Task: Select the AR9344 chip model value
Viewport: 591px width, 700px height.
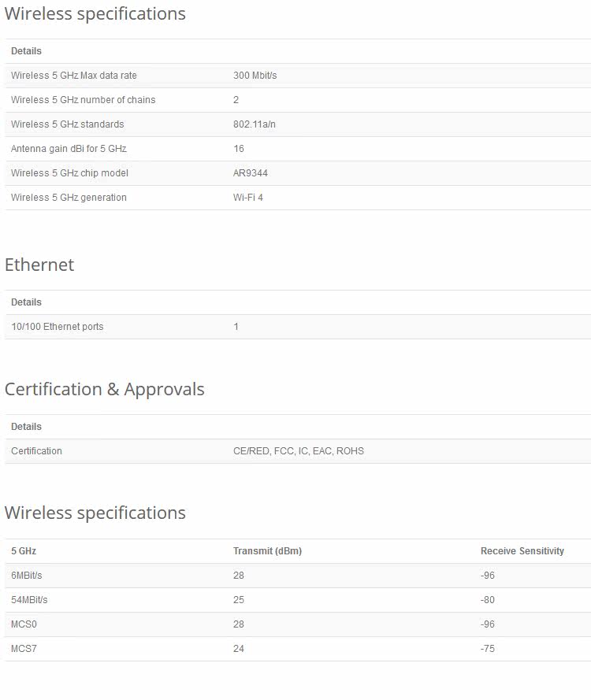Action: (250, 173)
